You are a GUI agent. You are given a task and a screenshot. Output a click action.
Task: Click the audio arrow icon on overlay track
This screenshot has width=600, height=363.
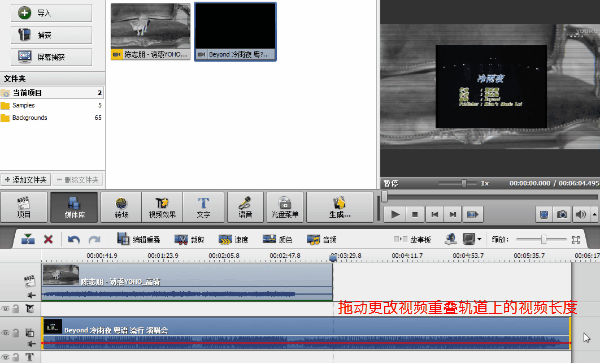point(31,344)
